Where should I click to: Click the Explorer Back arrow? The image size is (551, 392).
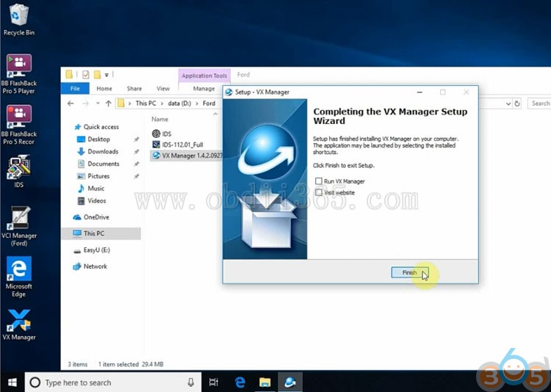(x=71, y=104)
